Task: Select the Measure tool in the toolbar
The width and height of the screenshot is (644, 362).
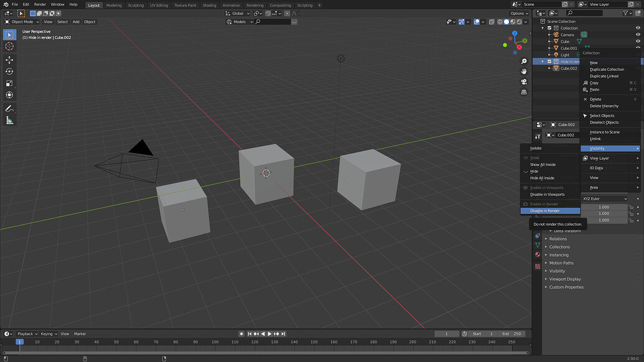Action: click(9, 120)
